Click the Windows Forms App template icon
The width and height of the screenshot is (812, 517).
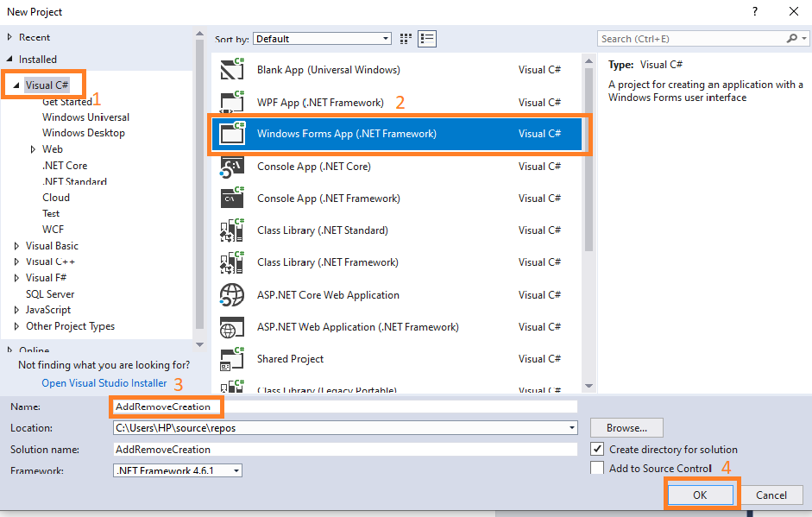(232, 134)
